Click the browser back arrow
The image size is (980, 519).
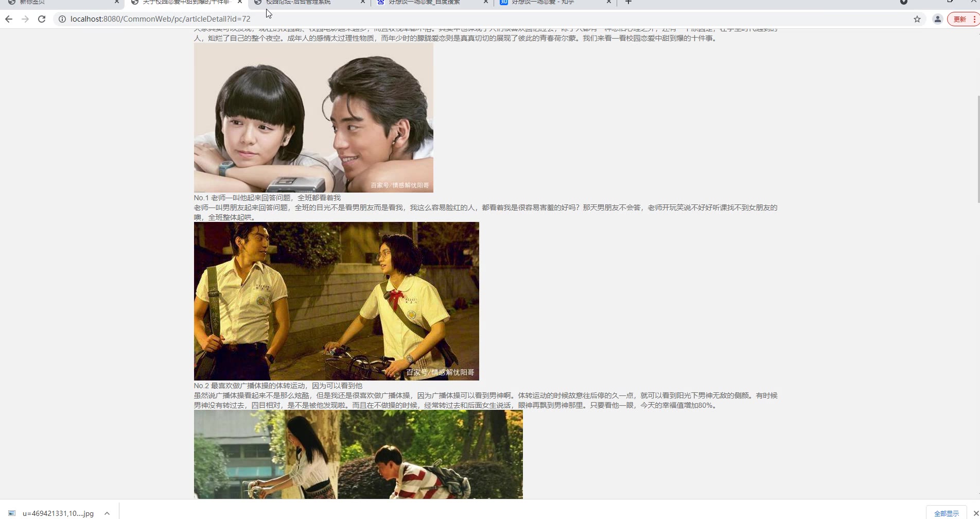tap(9, 19)
